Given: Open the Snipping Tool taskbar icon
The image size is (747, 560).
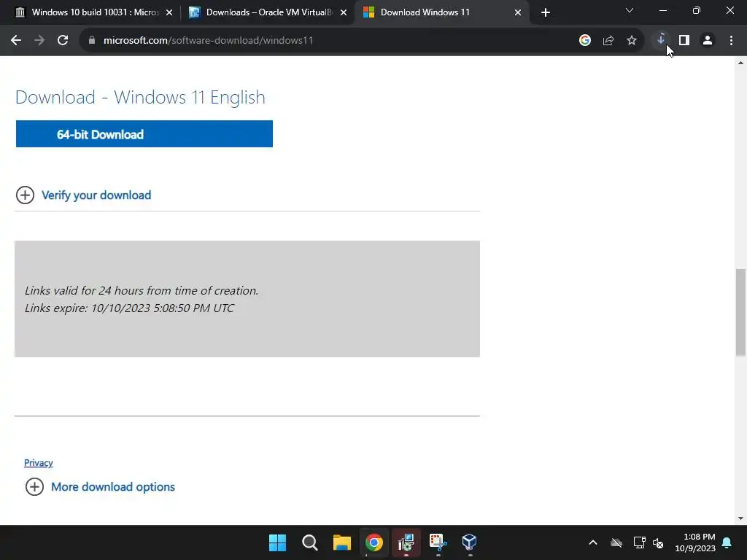Looking at the screenshot, I should (438, 542).
